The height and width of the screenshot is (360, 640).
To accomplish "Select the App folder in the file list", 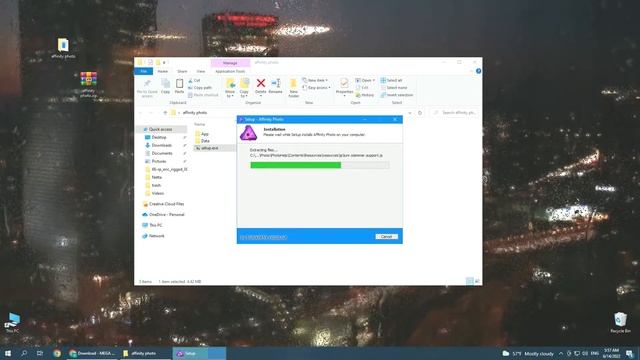I will pyautogui.click(x=202, y=134).
